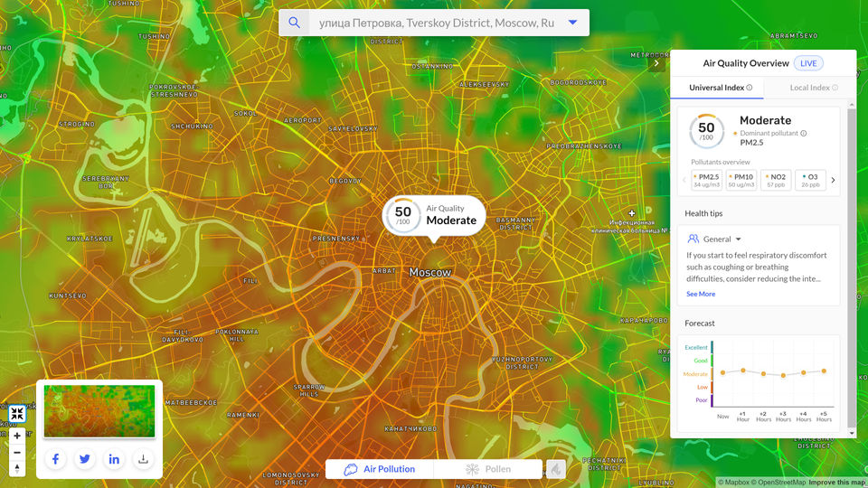Open the OpenStreetMap attribution link

pos(778,483)
